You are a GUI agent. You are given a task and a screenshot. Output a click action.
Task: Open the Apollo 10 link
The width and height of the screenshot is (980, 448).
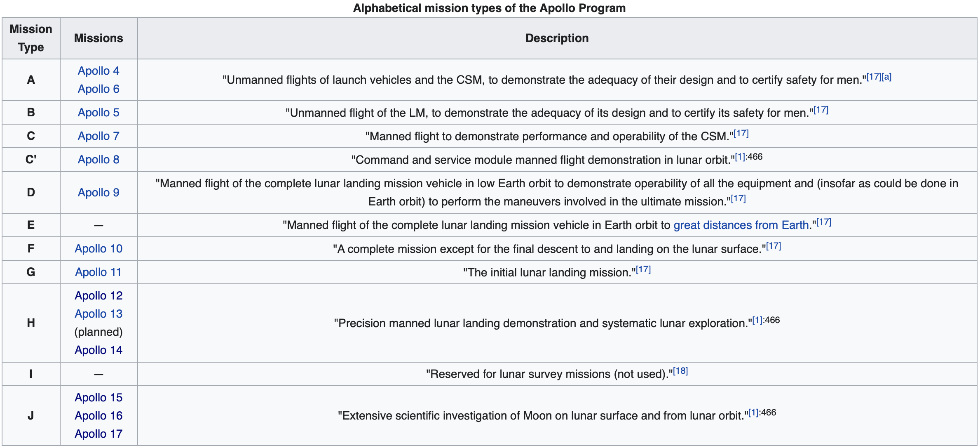98,249
